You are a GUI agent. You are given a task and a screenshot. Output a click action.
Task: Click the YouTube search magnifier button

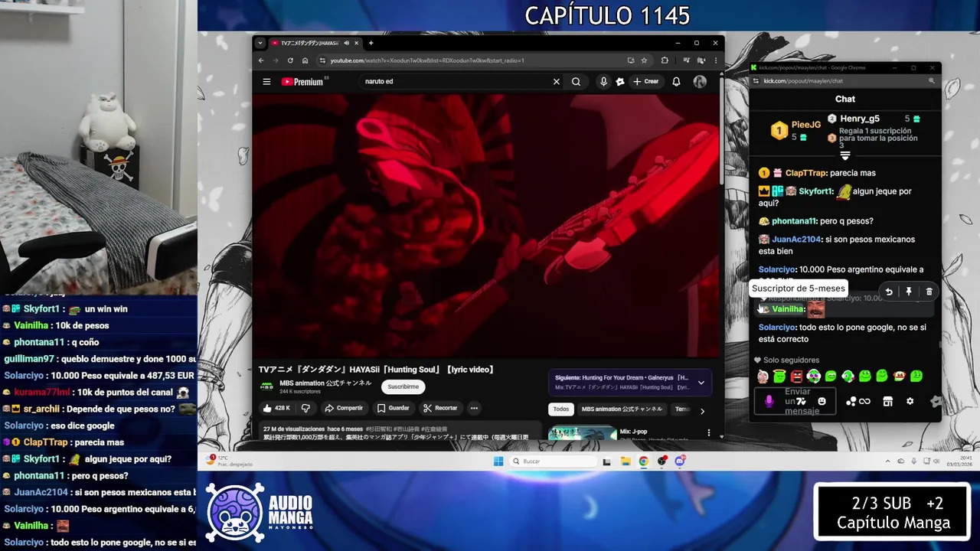[576, 82]
